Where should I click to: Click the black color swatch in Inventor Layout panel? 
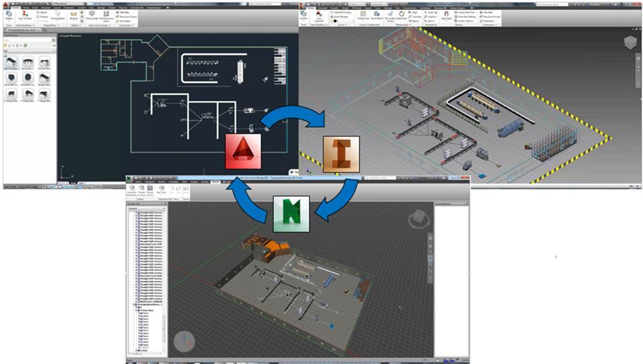pos(335,21)
